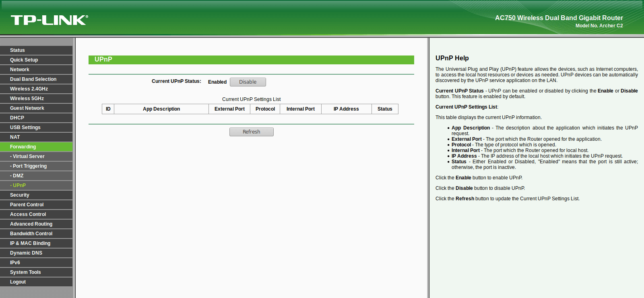
Task: Open IP & MAC Binding
Action: [36, 243]
